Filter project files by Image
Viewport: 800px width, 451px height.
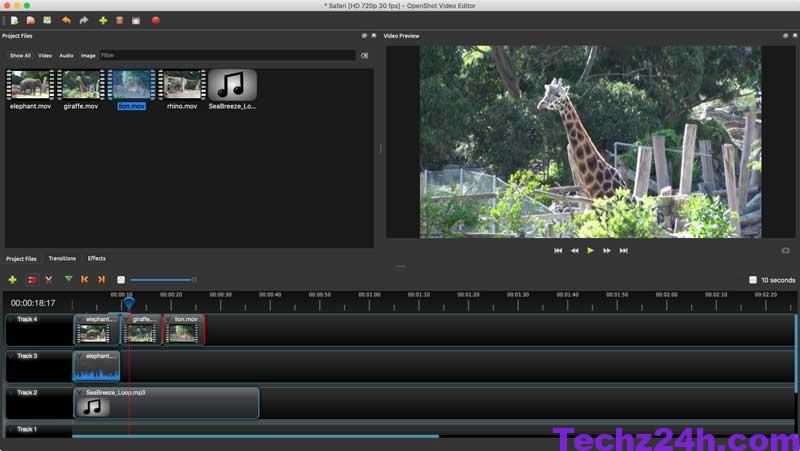(x=88, y=56)
